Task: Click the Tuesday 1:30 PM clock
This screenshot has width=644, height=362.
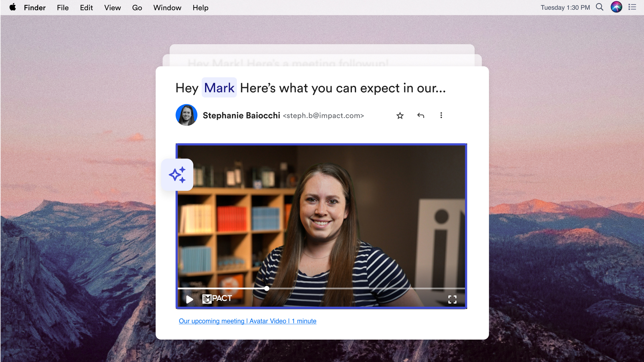Action: (565, 7)
